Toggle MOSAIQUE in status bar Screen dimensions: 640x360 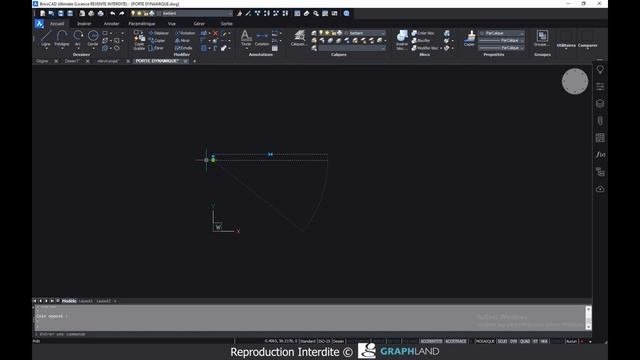click(x=485, y=341)
